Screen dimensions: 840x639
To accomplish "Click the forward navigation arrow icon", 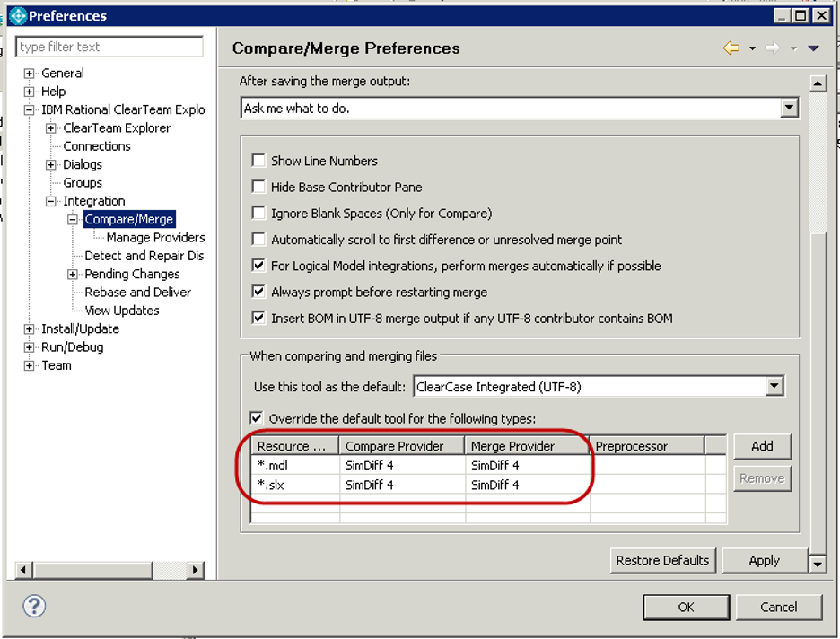I will point(773,48).
